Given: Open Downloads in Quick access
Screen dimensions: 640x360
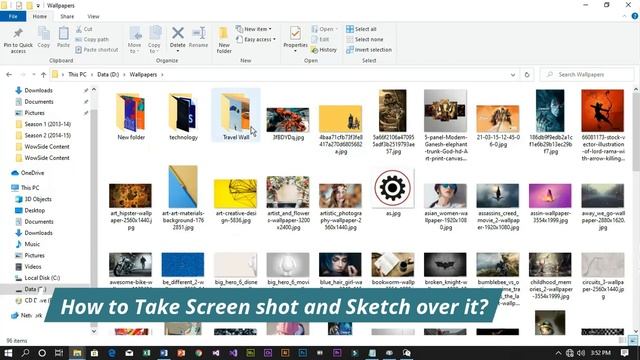Looking at the screenshot, I should coord(38,91).
